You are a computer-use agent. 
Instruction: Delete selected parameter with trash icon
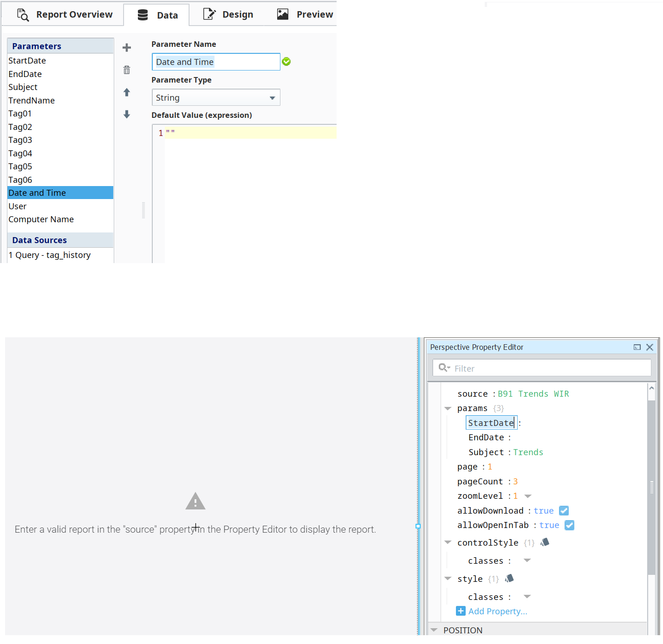point(127,70)
